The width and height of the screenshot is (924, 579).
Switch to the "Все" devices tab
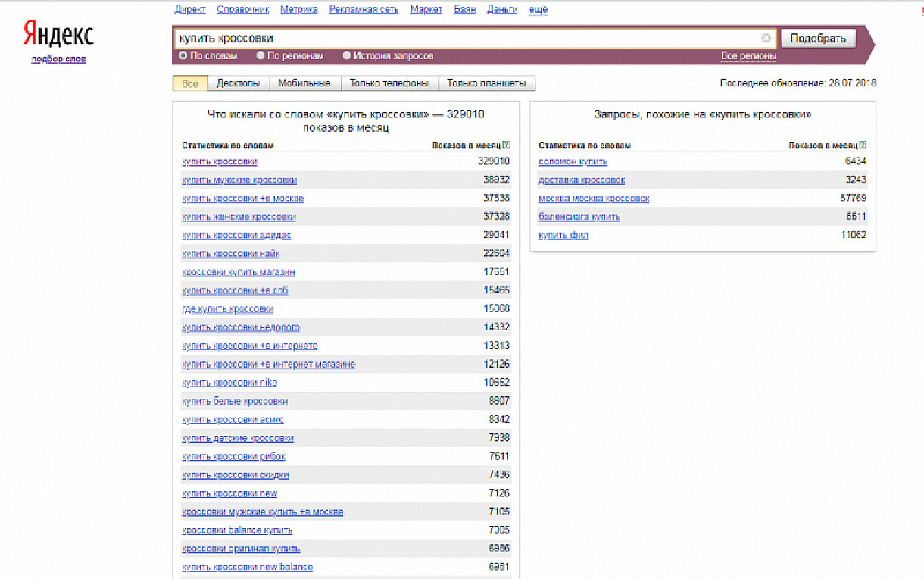point(190,83)
